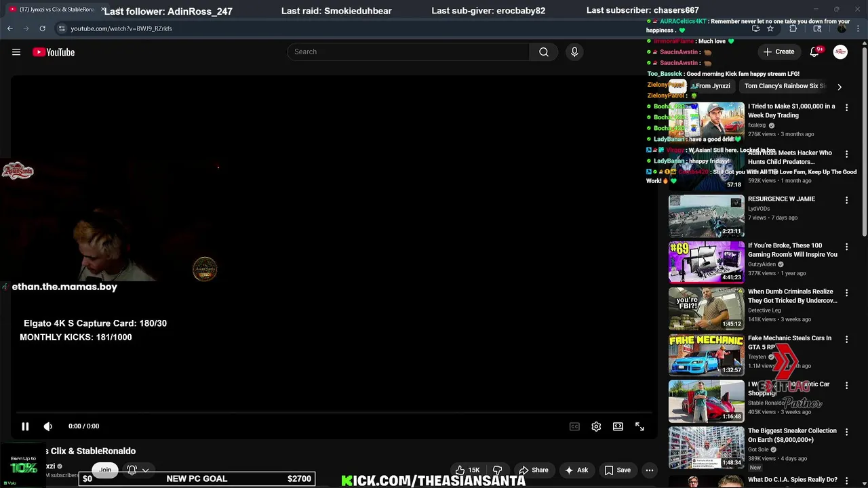Open RESURGENCE W JAMIE video thumbnail
The image size is (868, 488).
coord(707,216)
